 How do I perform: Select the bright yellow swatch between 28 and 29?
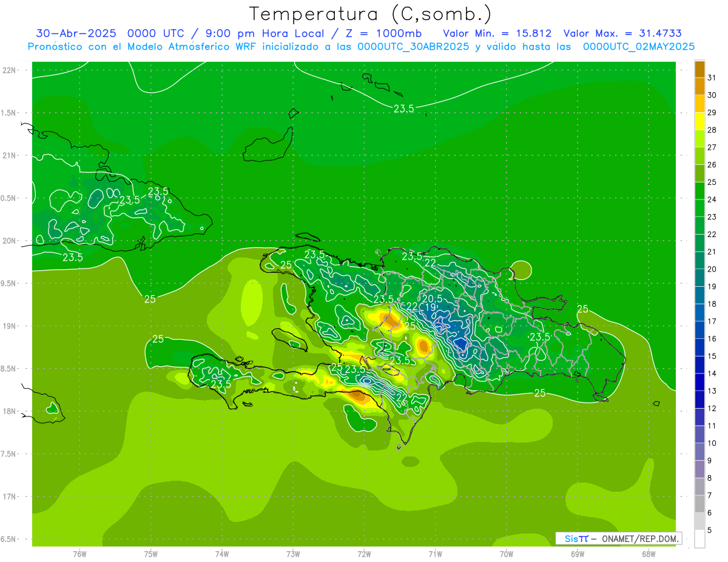click(x=699, y=122)
